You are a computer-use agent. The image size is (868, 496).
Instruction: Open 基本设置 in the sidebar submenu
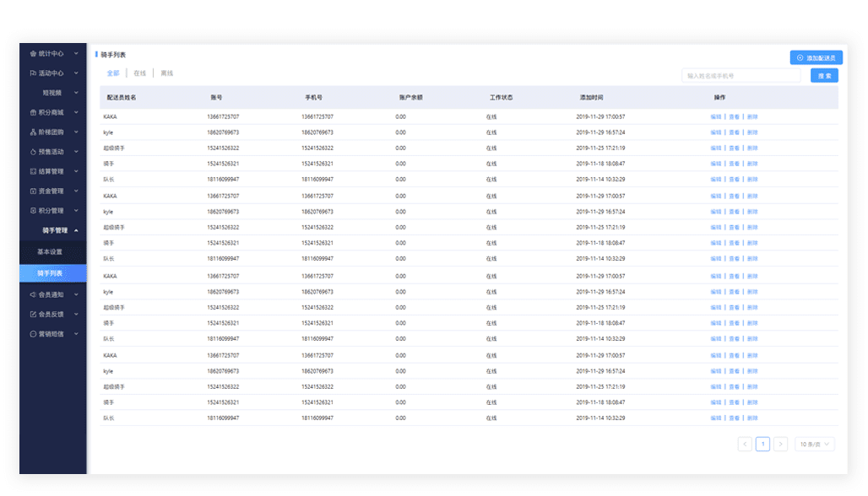[x=50, y=252]
